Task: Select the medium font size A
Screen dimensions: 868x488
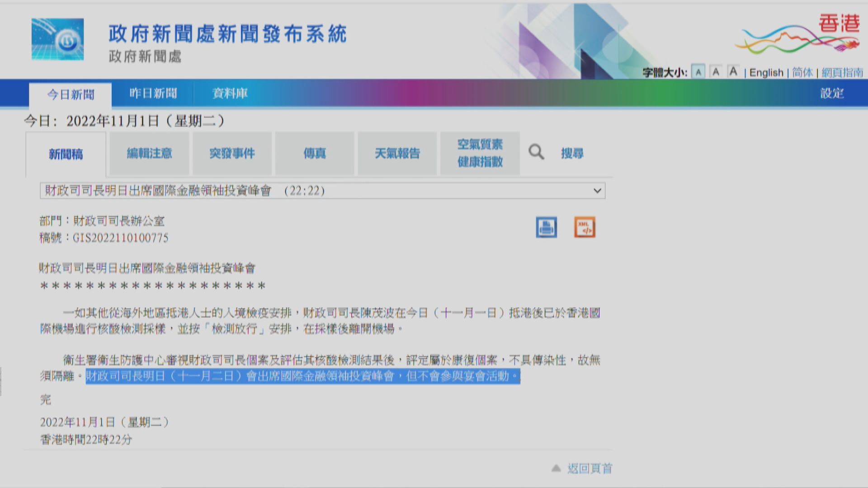Action: click(x=716, y=72)
